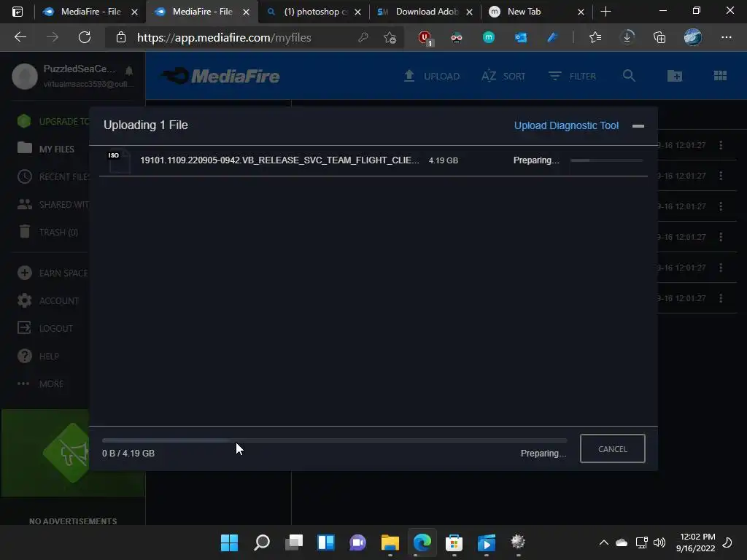
Task: Add page to favorites star icon
Action: [390, 37]
